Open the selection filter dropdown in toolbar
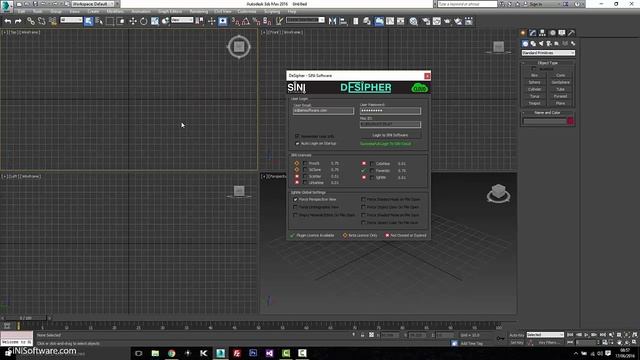This screenshot has height=360, width=640. tap(71, 20)
